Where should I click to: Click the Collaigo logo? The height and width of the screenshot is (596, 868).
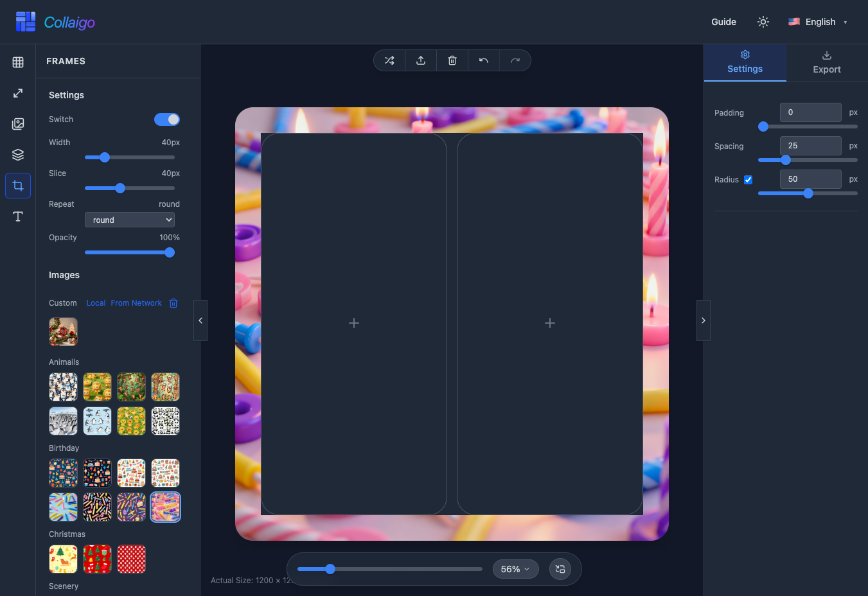click(55, 22)
